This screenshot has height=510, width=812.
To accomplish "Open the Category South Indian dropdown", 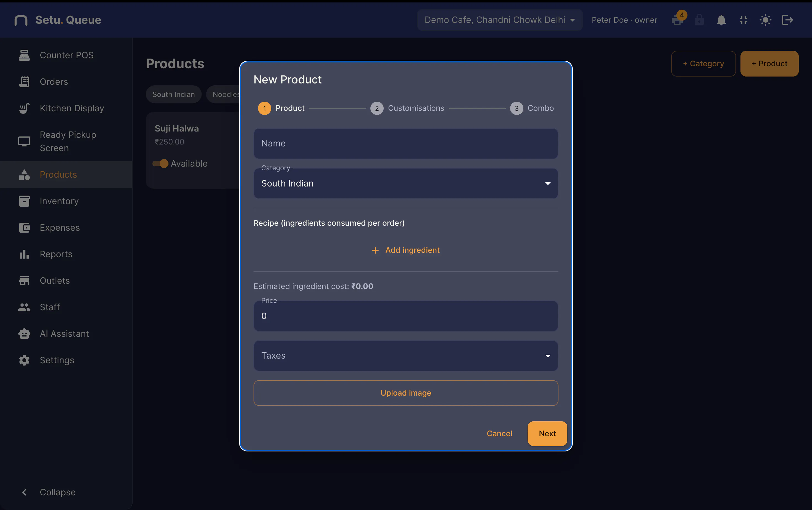I will tap(406, 183).
